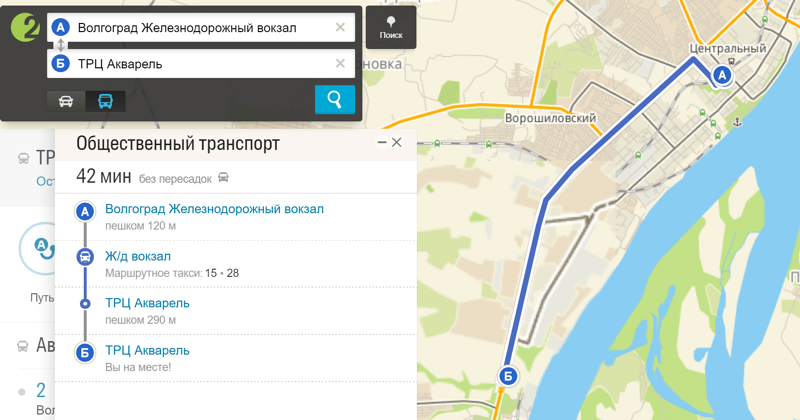Image resolution: width=800 pixels, height=420 pixels.
Task: Click the starting point text input
Action: pyautogui.click(x=203, y=28)
